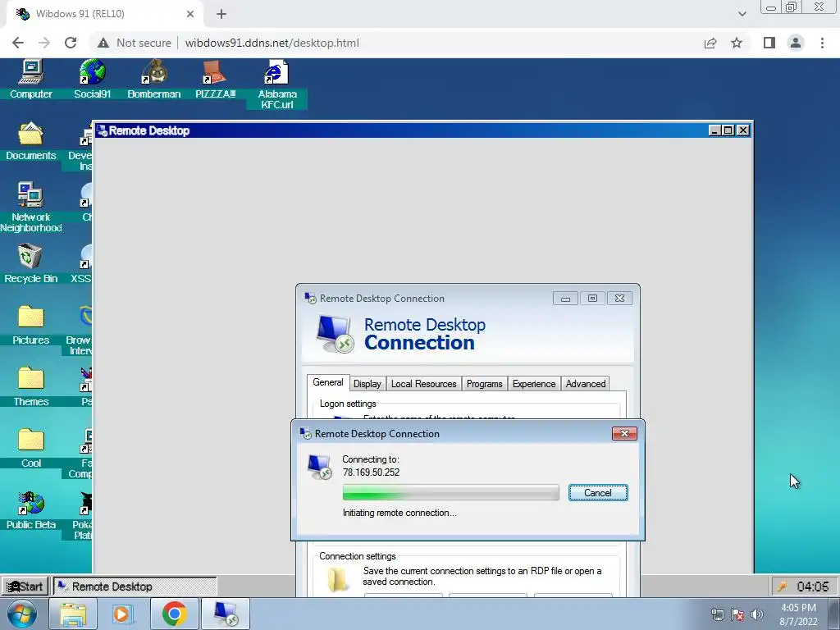Click the address bar URL
The image size is (840, 630).
272,43
